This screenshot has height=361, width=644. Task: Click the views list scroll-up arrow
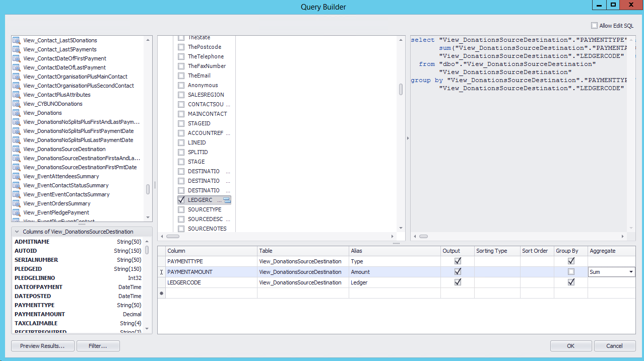tap(148, 40)
